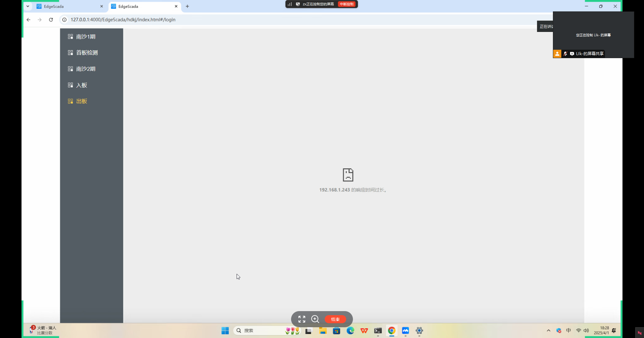The height and width of the screenshot is (338, 644).
Task: Open the notification bell tray icon
Action: 614,331
